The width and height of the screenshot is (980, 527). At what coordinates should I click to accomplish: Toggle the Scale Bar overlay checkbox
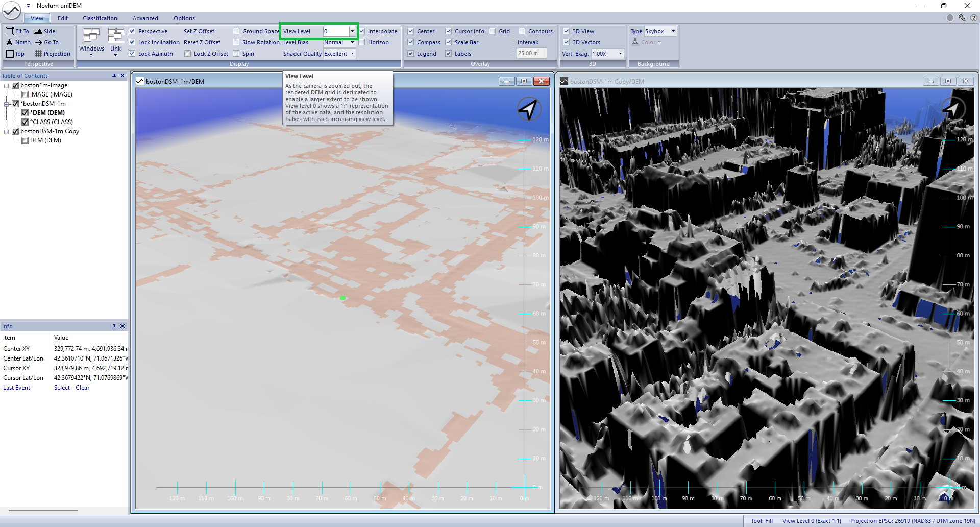(x=449, y=42)
